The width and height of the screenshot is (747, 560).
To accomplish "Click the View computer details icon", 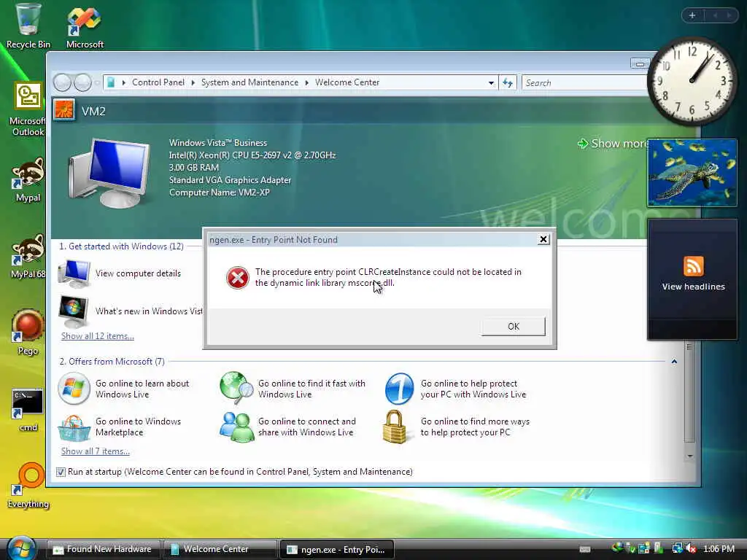I will click(74, 273).
